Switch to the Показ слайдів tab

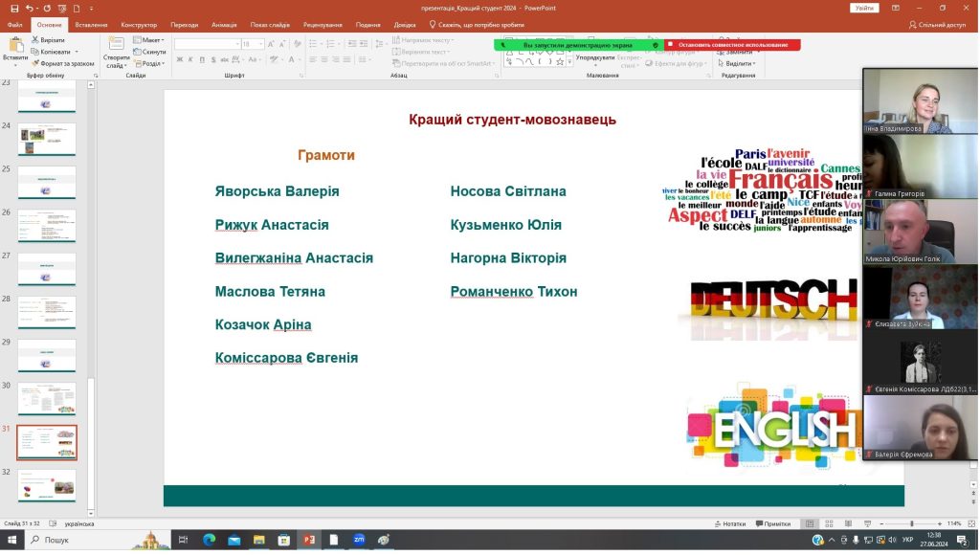coord(270,25)
